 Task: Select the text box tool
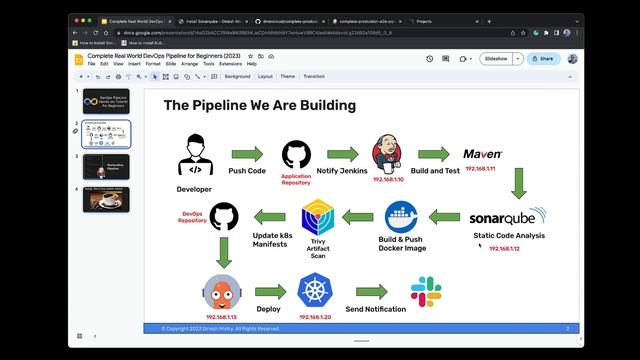[166, 76]
